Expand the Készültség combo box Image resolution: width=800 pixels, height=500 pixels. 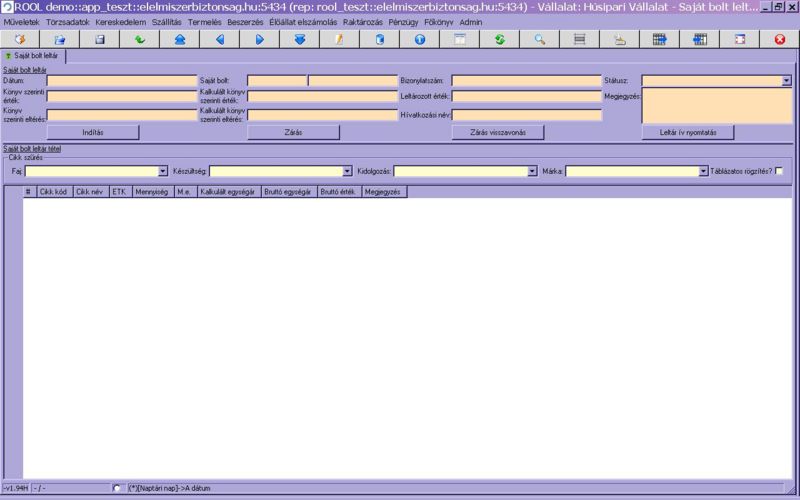click(347, 171)
